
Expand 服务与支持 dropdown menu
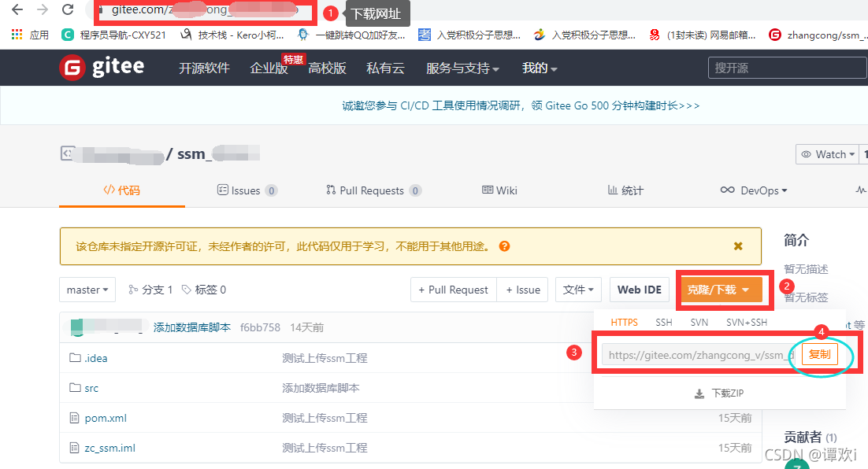click(x=463, y=68)
